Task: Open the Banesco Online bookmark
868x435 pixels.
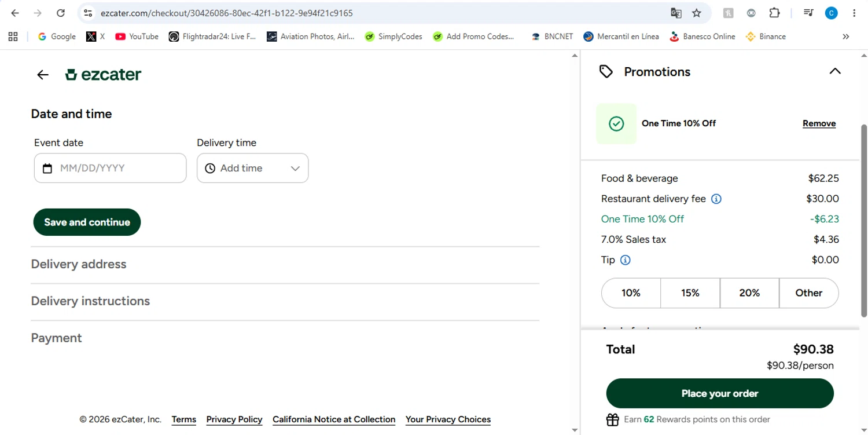Action: point(702,36)
